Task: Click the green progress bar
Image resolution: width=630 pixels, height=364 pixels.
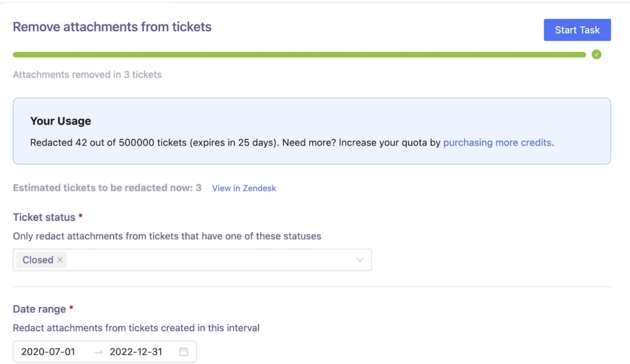Action: (x=299, y=55)
